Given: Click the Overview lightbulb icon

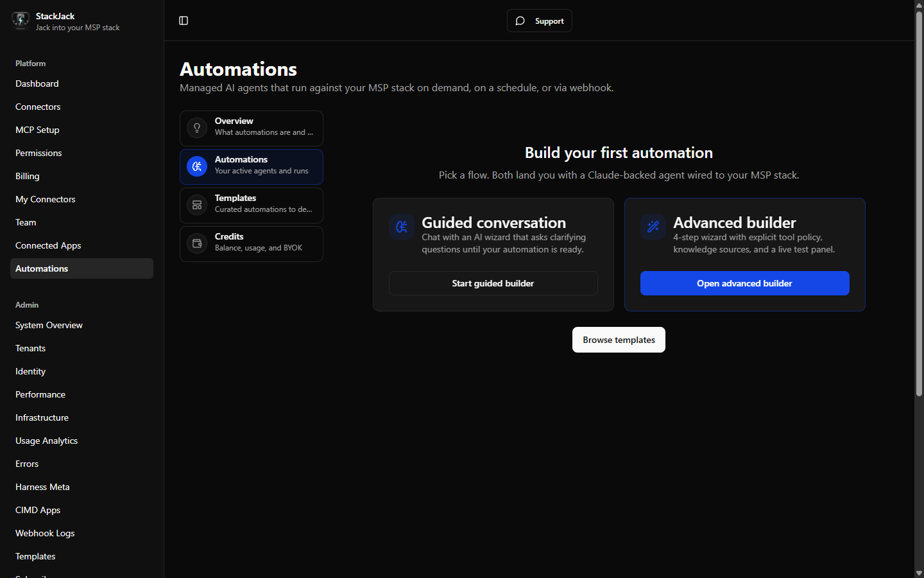Looking at the screenshot, I should click(197, 128).
